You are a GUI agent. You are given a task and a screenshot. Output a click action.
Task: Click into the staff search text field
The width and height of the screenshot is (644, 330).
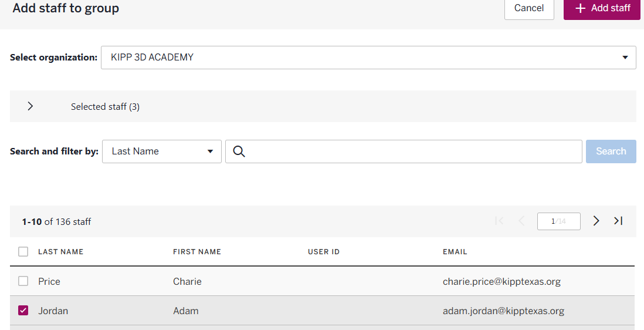tap(411, 151)
